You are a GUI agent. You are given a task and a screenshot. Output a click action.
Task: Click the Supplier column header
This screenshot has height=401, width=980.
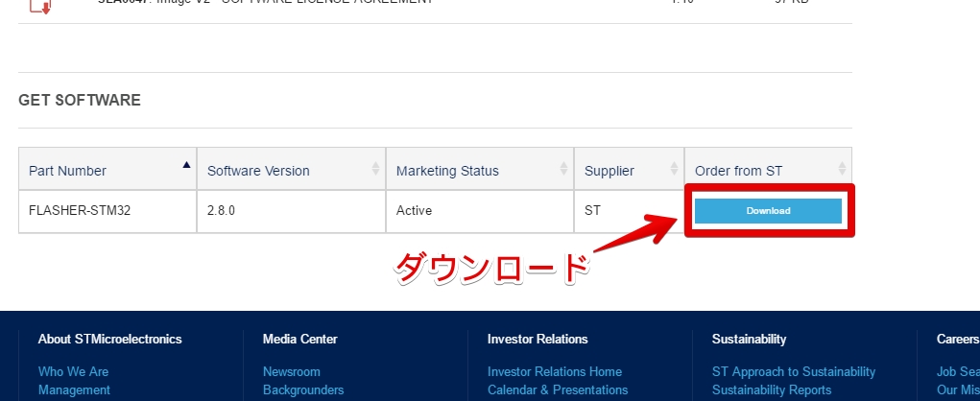(x=630, y=169)
